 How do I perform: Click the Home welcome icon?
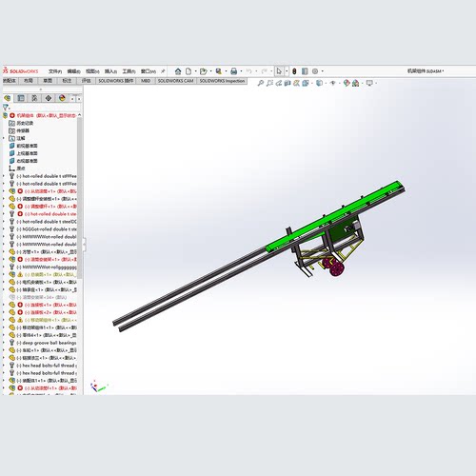[178, 71]
